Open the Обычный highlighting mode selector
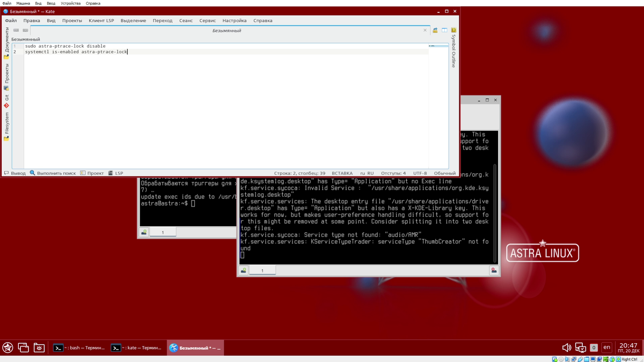 (x=444, y=173)
